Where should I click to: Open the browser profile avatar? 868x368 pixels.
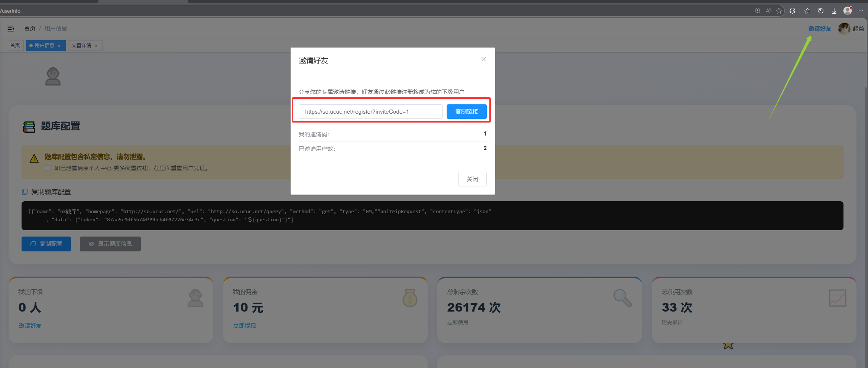click(x=848, y=10)
